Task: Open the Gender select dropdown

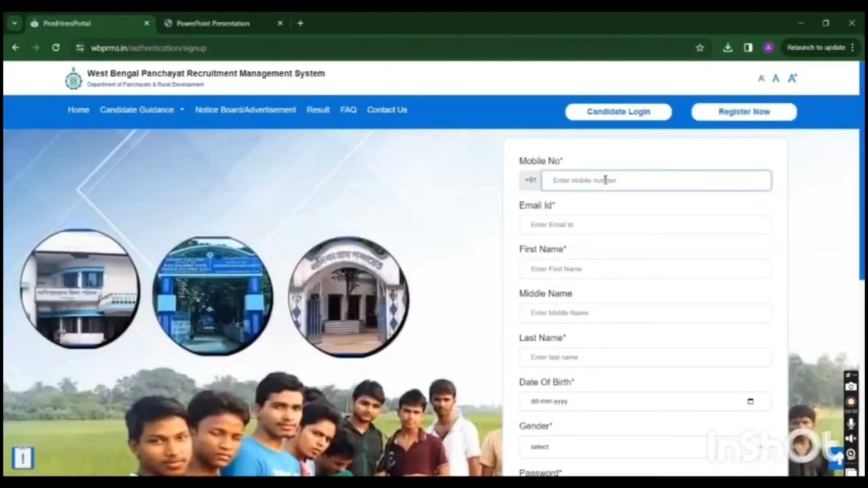Action: (x=645, y=447)
